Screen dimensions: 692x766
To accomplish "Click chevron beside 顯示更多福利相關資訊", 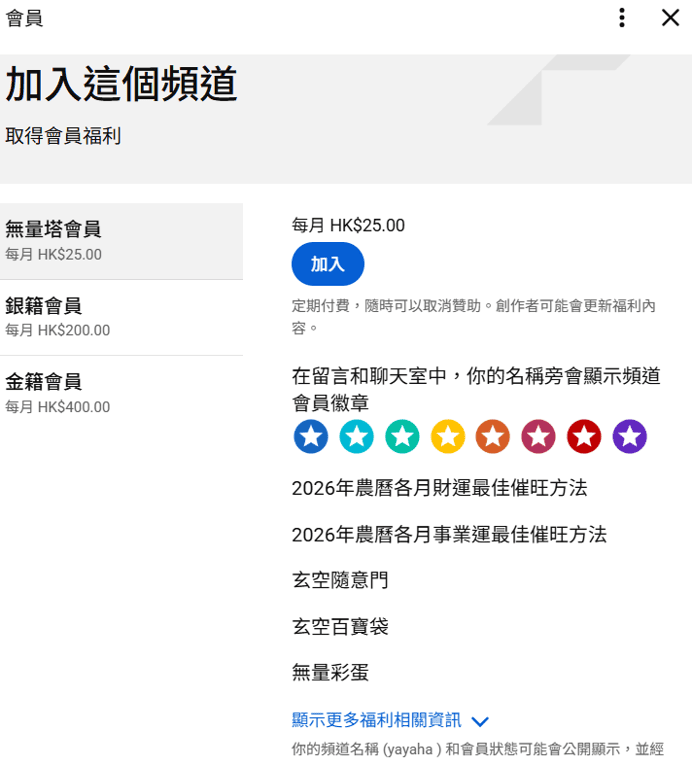I will click(x=480, y=721).
